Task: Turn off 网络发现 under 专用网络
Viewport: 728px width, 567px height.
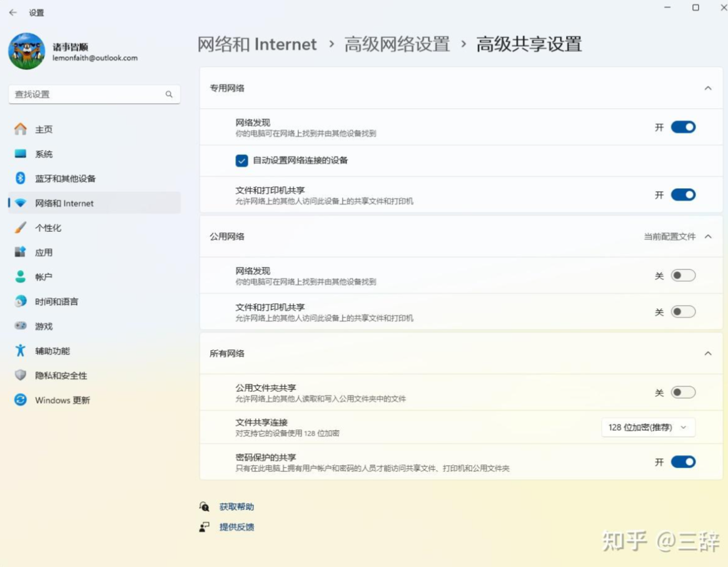Action: pyautogui.click(x=683, y=127)
